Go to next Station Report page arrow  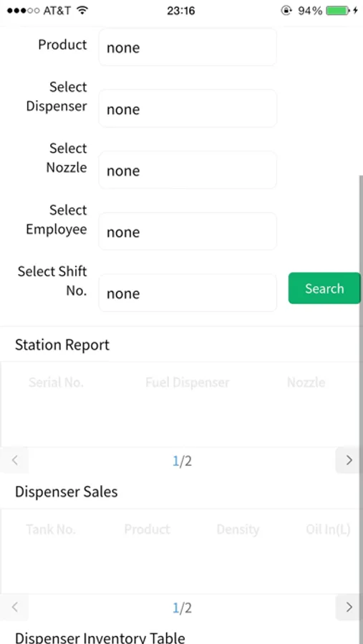(x=349, y=460)
